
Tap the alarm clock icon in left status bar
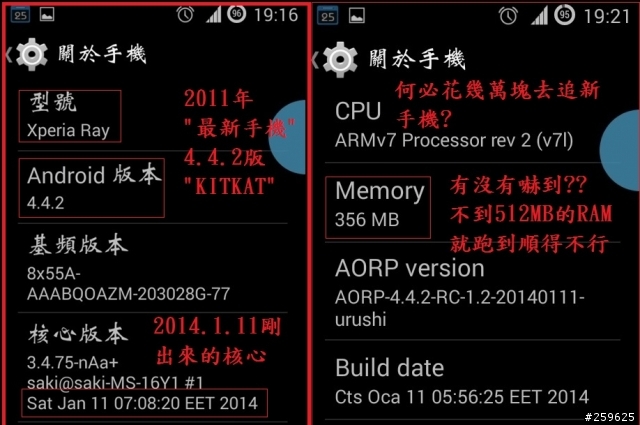point(185,15)
